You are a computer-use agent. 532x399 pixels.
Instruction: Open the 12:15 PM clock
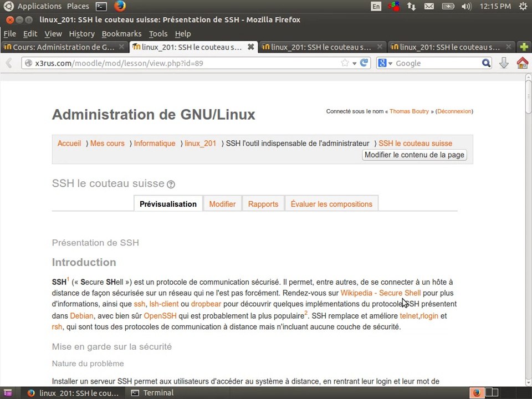495,6
